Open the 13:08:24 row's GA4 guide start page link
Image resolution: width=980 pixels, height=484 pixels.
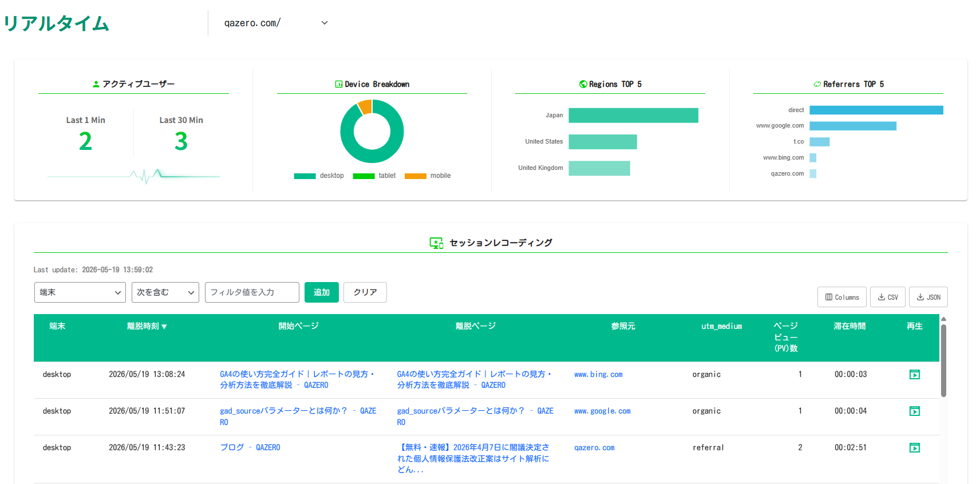298,380
